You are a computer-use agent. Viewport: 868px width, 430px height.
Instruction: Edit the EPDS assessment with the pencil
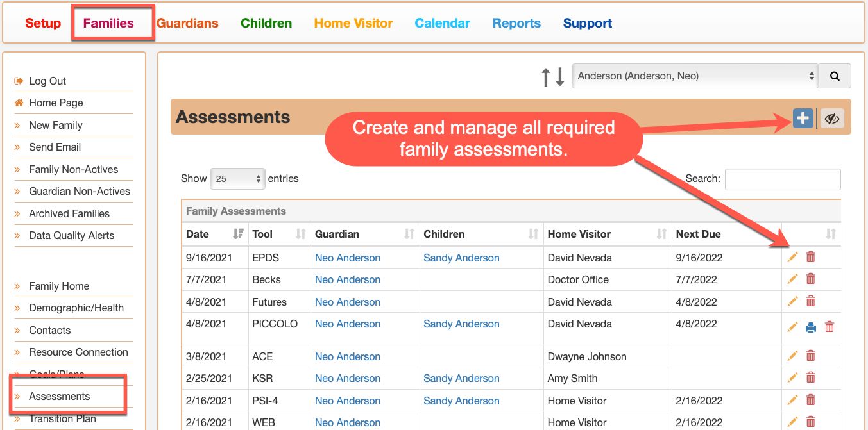click(x=793, y=258)
